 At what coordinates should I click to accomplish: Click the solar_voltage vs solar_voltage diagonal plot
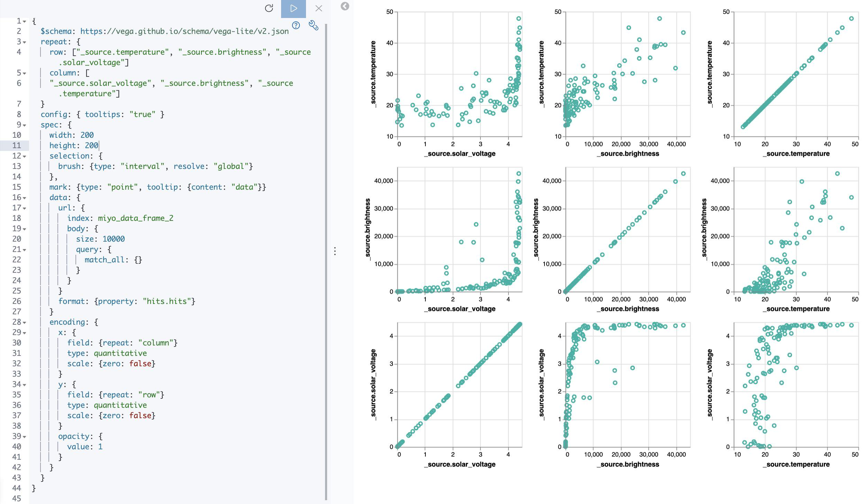[460, 385]
